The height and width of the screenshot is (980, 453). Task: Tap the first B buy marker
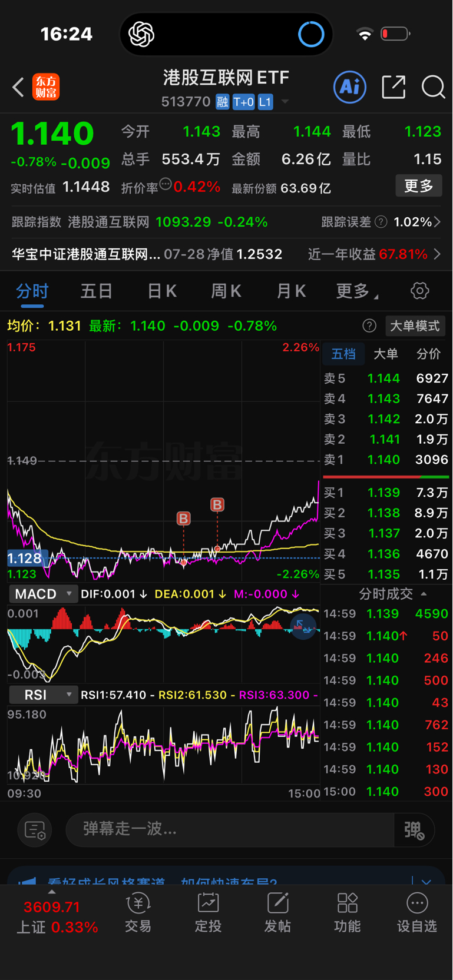pyautogui.click(x=184, y=519)
